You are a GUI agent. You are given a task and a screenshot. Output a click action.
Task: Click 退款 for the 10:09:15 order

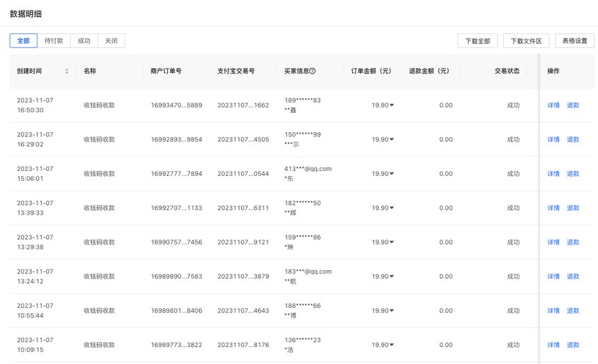click(x=573, y=345)
